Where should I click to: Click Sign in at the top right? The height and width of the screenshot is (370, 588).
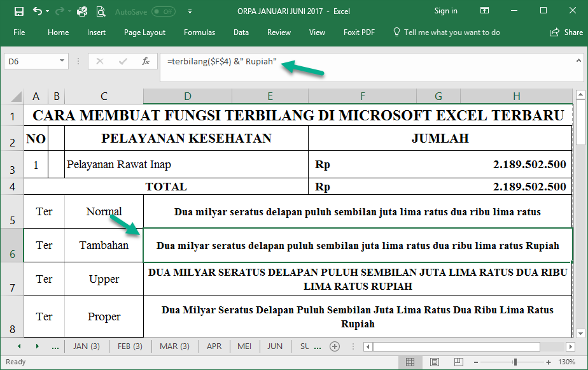(x=445, y=11)
